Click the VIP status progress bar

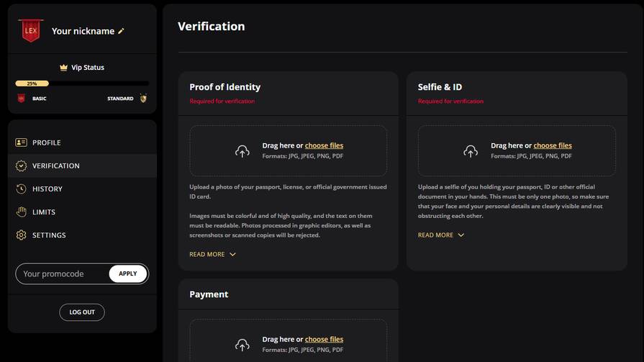82,83
